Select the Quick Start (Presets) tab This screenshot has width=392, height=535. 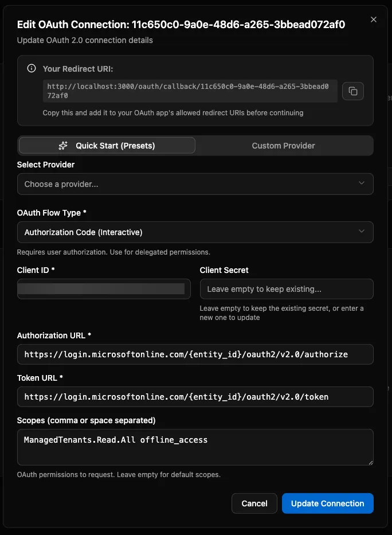(107, 145)
